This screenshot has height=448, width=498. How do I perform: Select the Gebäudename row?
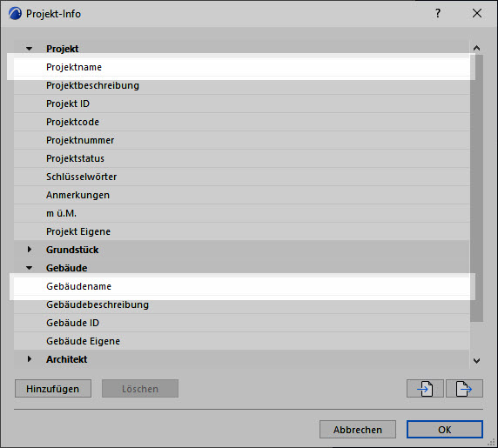tap(242, 286)
